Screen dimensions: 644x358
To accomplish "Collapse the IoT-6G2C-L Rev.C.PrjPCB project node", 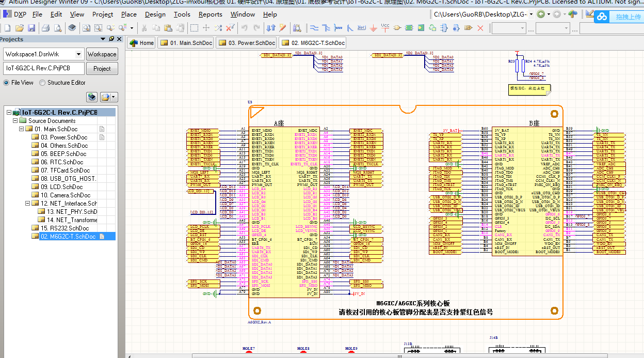I will 9,113.
